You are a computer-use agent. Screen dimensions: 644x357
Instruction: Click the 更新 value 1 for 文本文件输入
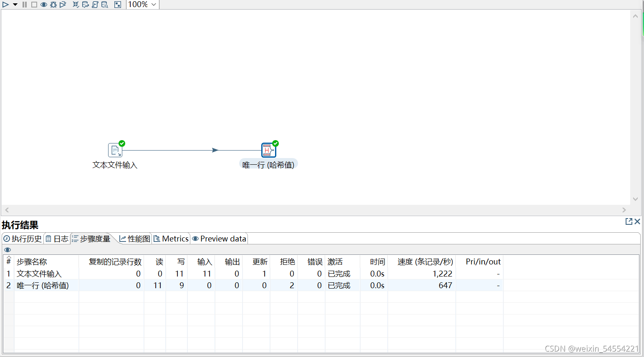point(264,274)
